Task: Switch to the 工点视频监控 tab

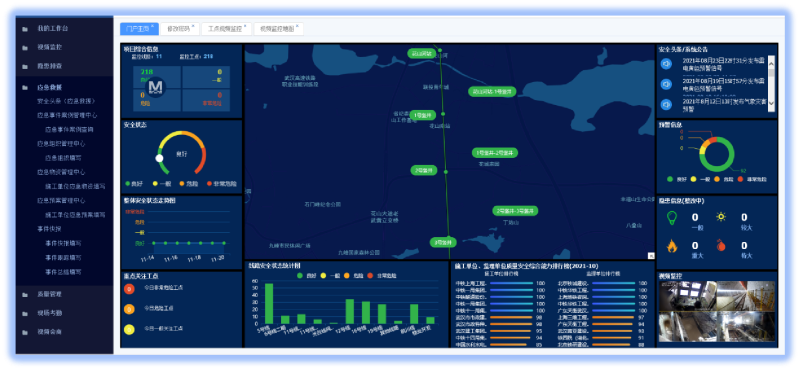Action: click(x=225, y=29)
